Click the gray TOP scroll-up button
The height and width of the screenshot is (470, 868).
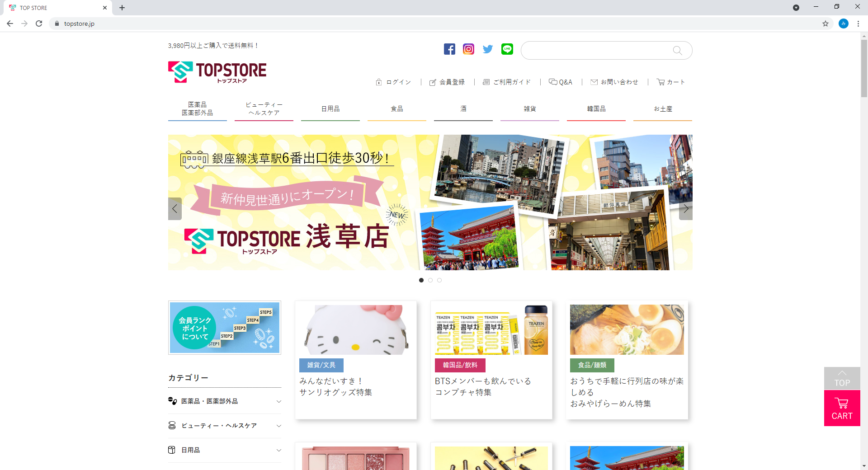click(x=842, y=378)
